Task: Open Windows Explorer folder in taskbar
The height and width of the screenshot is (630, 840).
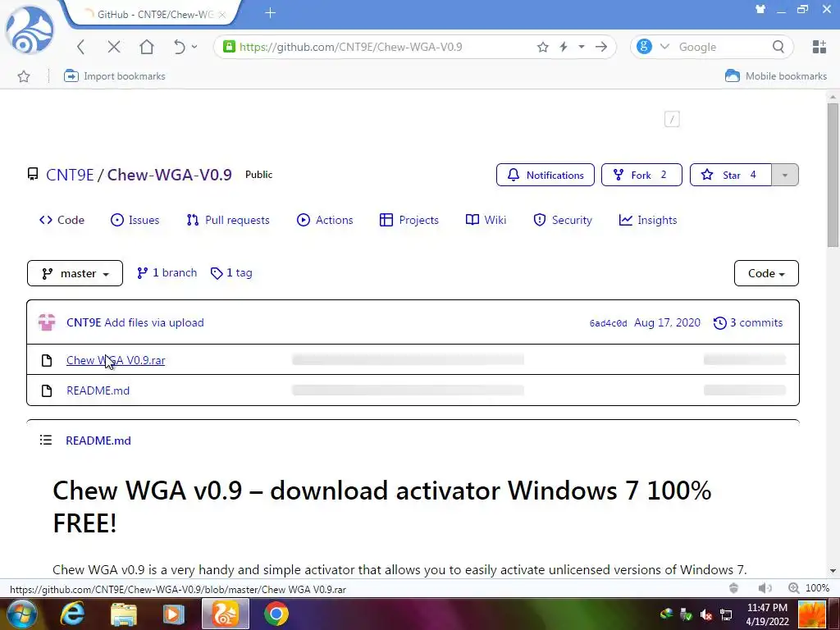Action: [x=123, y=615]
